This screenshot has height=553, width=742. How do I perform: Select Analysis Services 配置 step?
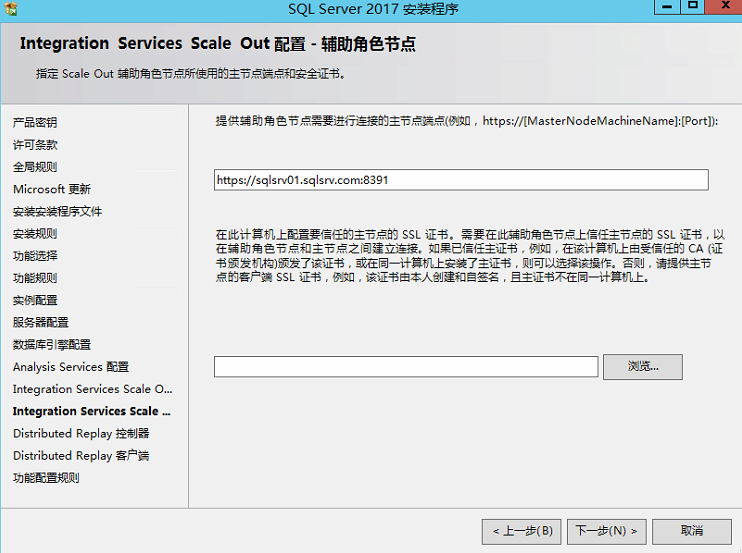coord(71,367)
